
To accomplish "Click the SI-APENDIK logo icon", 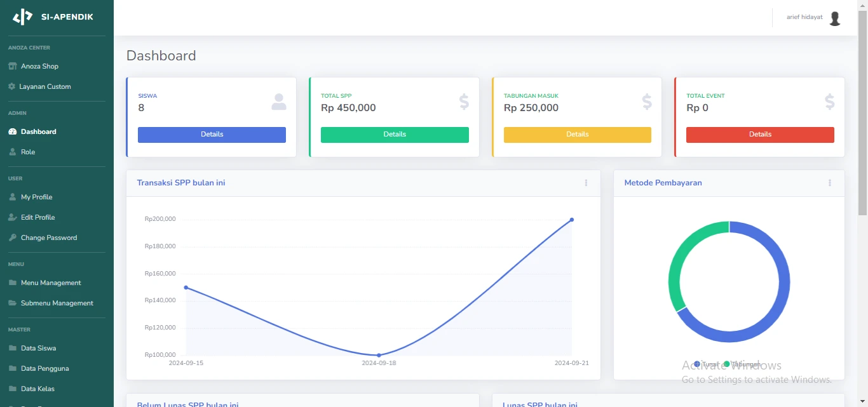I will (x=23, y=17).
